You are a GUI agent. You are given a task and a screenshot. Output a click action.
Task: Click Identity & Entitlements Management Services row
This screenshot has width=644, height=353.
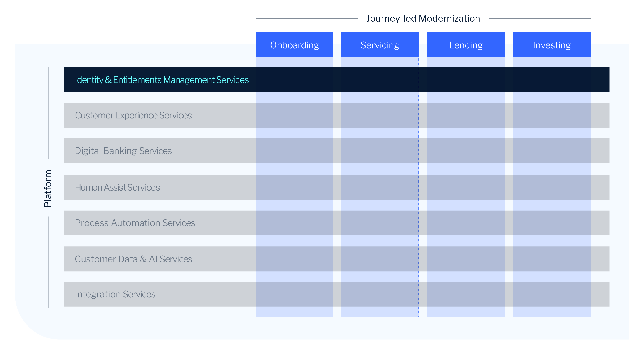[x=337, y=80]
